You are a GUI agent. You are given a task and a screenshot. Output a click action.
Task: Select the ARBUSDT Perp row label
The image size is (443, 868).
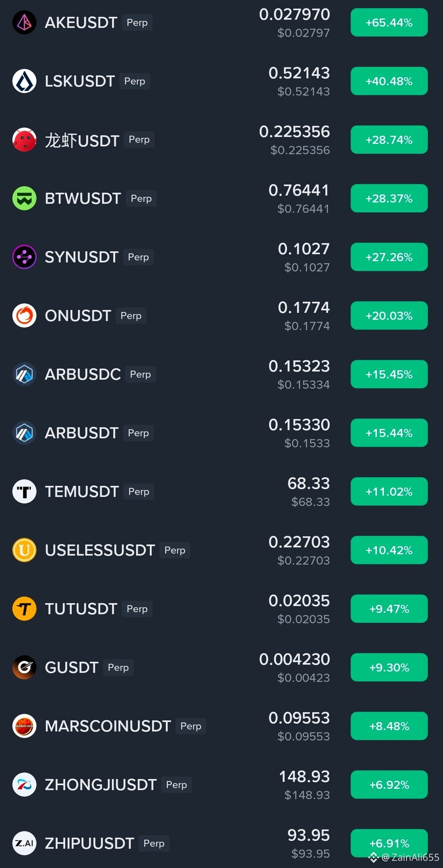[x=99, y=433]
